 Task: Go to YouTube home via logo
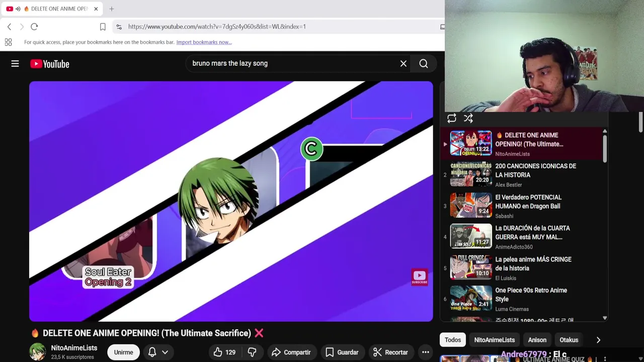point(49,64)
